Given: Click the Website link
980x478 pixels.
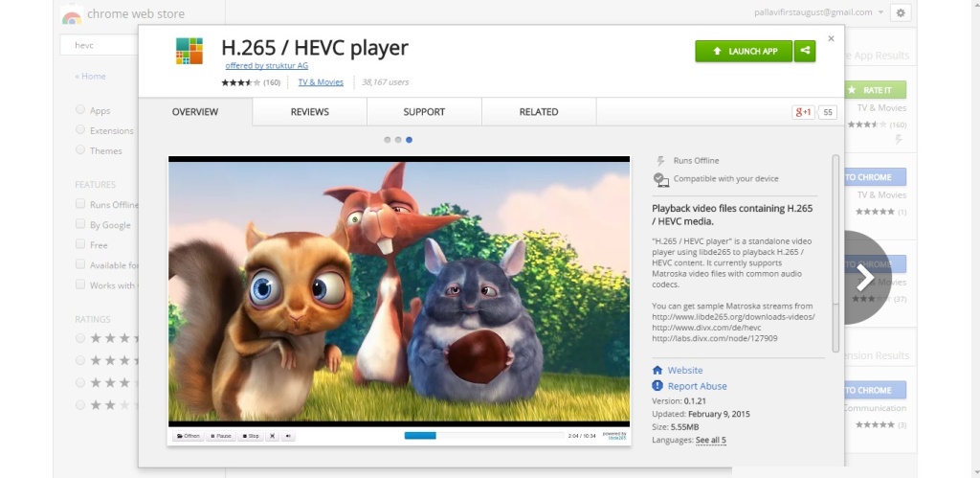Looking at the screenshot, I should pos(685,371).
